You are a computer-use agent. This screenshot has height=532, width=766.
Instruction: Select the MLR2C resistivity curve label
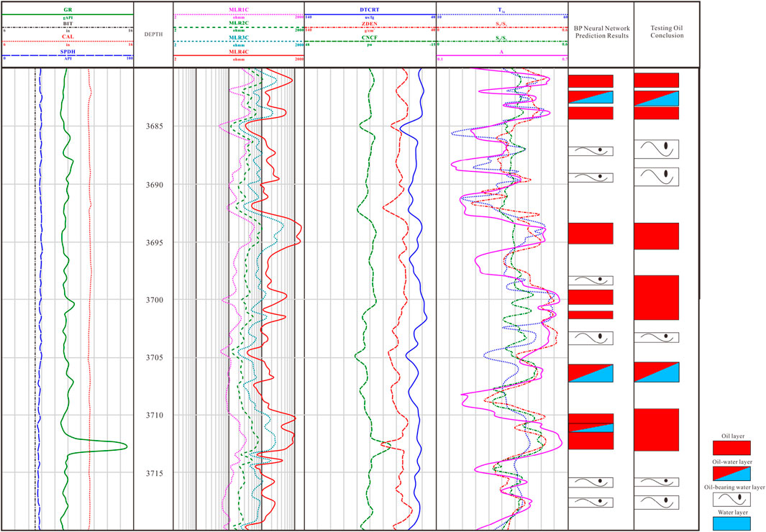(238, 24)
